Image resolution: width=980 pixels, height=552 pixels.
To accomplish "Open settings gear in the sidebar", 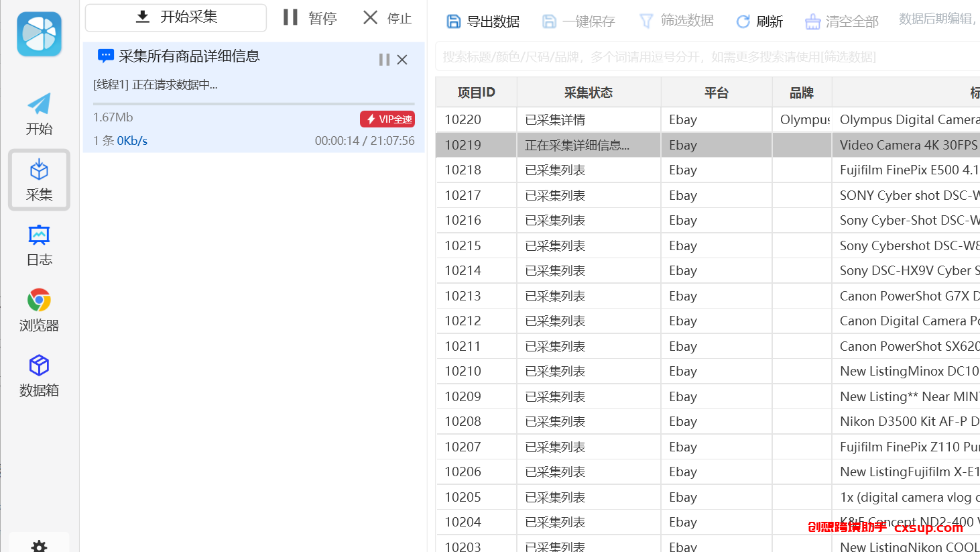I will pos(40,546).
